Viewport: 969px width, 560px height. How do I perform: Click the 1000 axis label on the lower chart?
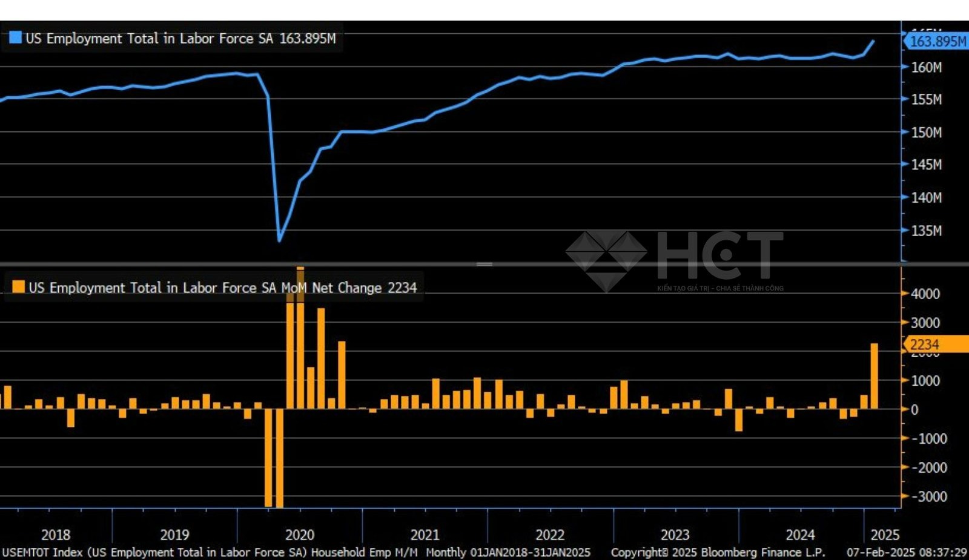pos(925,381)
